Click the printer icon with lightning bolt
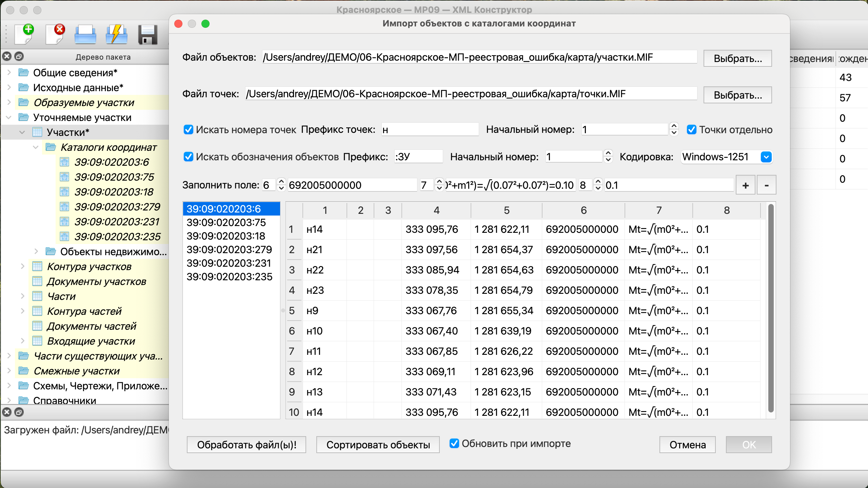This screenshot has height=488, width=868. (x=116, y=34)
